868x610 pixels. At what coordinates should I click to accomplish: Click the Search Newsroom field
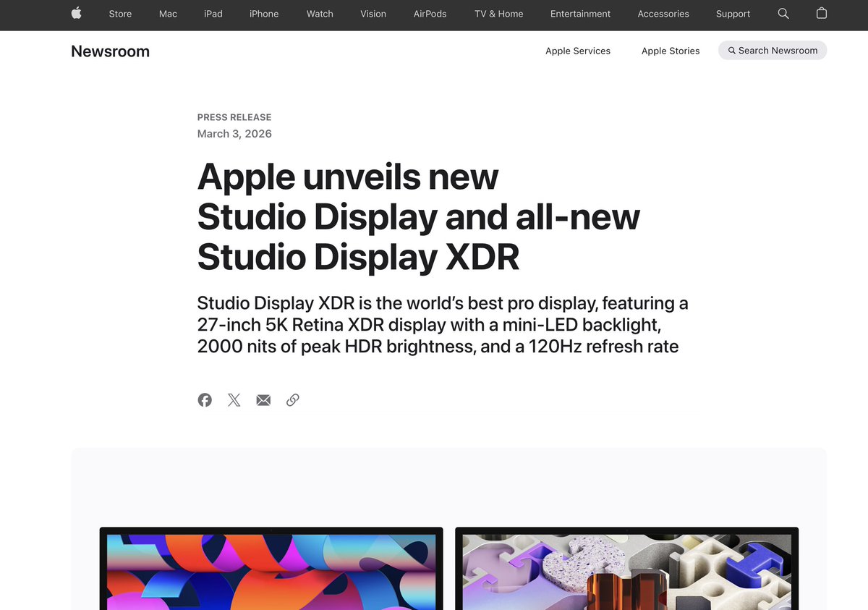(x=773, y=51)
